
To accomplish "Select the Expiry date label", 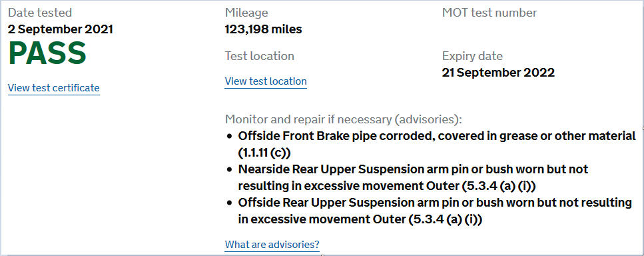I will (x=472, y=56).
